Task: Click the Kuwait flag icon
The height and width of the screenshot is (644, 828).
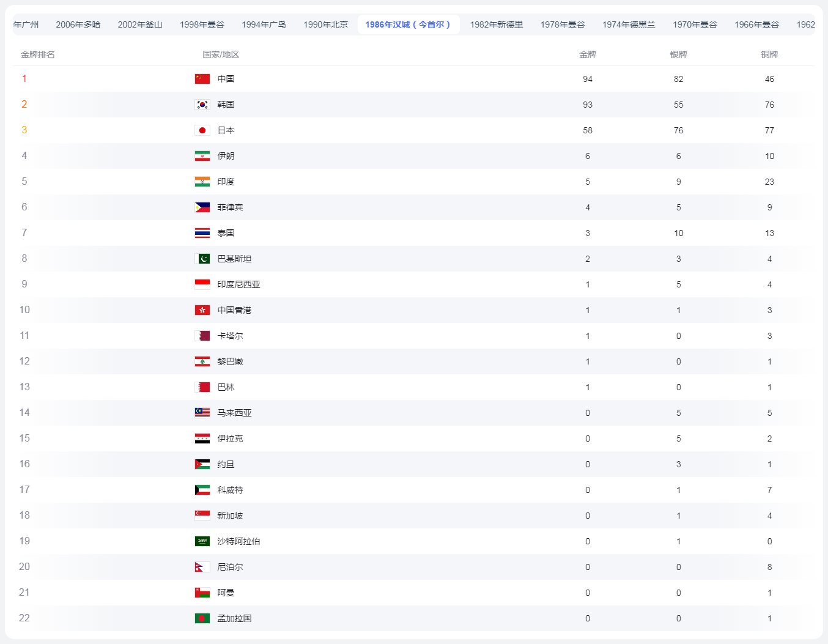Action: (x=202, y=490)
